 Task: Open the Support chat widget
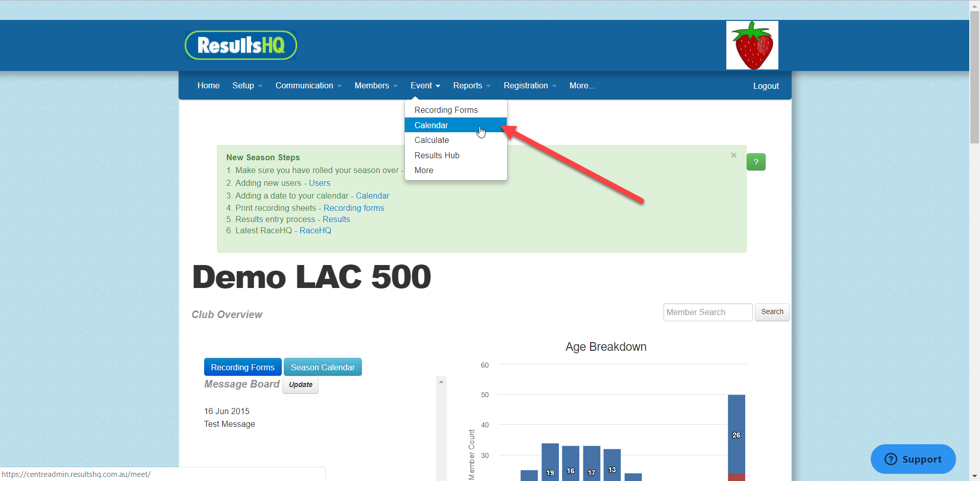point(913,459)
